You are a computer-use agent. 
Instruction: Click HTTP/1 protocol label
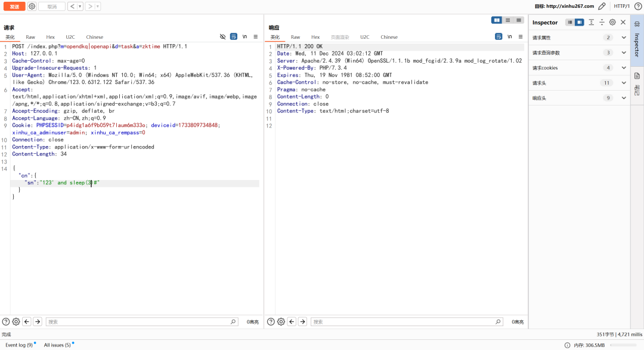pyautogui.click(x=621, y=6)
